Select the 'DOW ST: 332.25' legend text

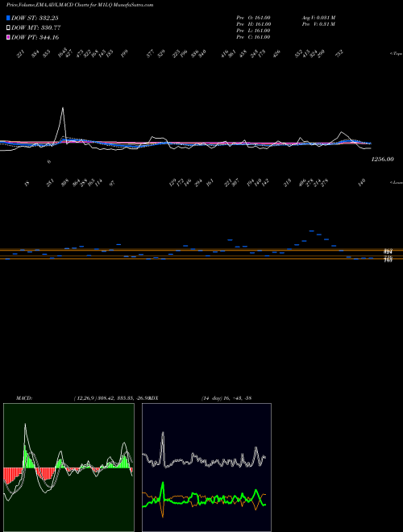pos(35,18)
